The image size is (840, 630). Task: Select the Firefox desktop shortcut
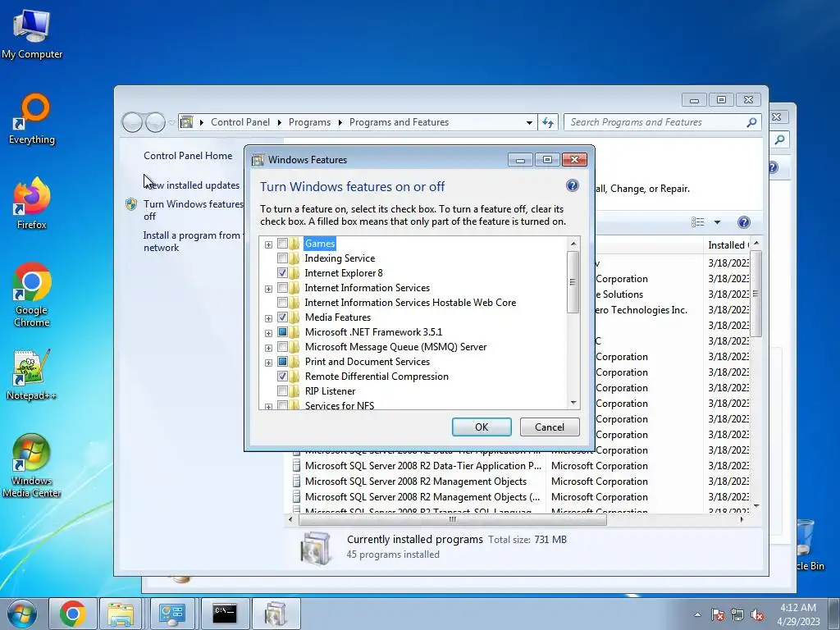[32, 203]
